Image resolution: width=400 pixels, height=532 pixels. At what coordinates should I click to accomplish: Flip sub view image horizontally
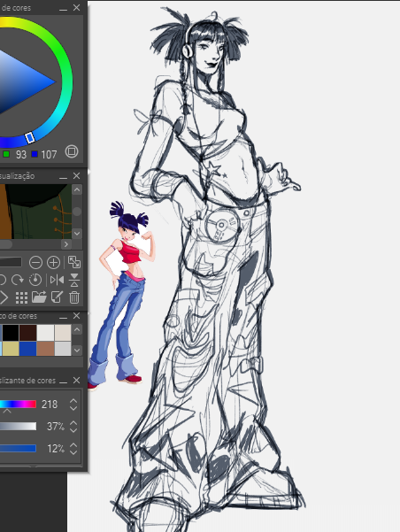click(x=57, y=280)
